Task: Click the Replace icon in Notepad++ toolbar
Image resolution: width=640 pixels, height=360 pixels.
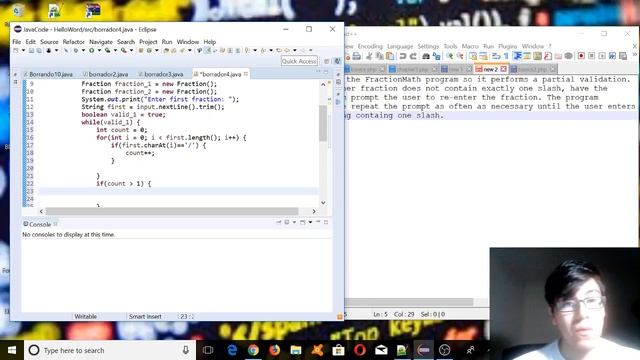Action: click(436, 56)
